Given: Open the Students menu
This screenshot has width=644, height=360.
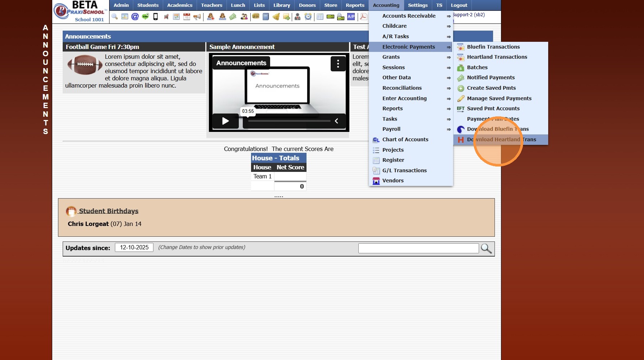Looking at the screenshot, I should click(148, 5).
